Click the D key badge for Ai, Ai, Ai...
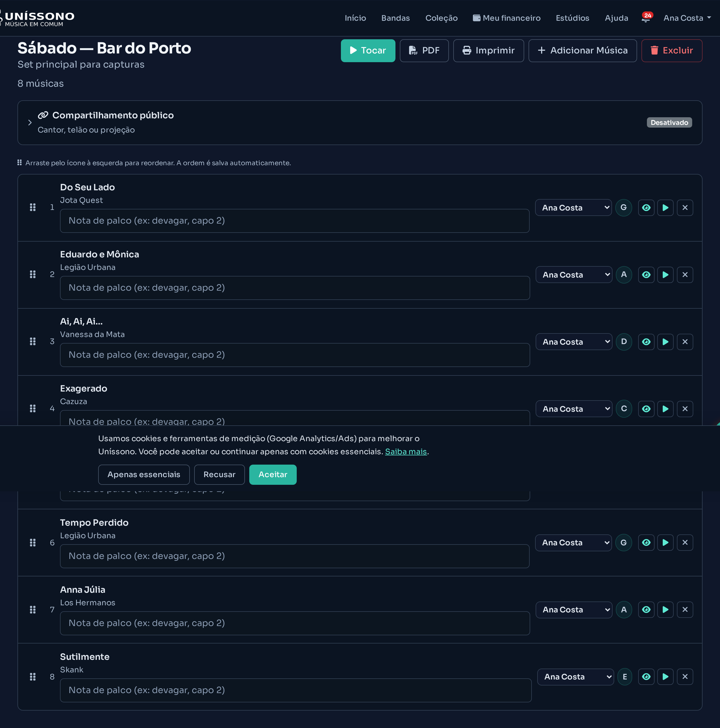 [x=624, y=342]
